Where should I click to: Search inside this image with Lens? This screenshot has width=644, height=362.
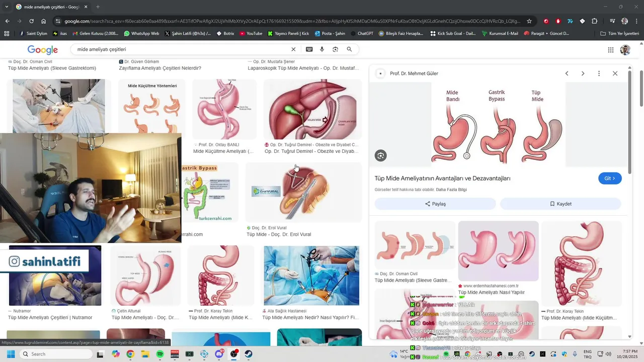(x=380, y=155)
